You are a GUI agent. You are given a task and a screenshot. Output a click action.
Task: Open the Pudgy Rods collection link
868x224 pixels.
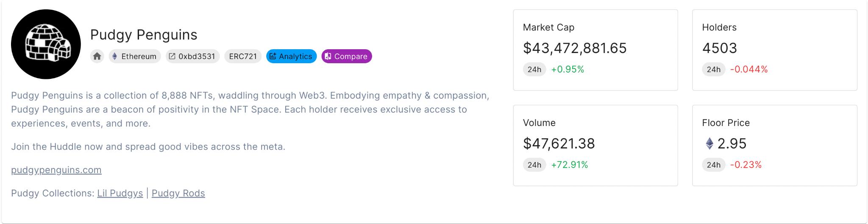[178, 193]
